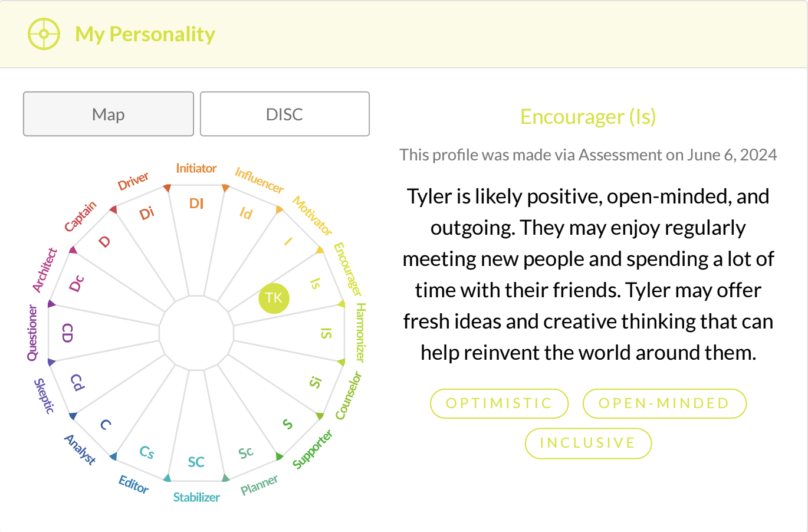Click the OPEN-MINDED trait tag
The height and width of the screenshot is (532, 808).
664,403
